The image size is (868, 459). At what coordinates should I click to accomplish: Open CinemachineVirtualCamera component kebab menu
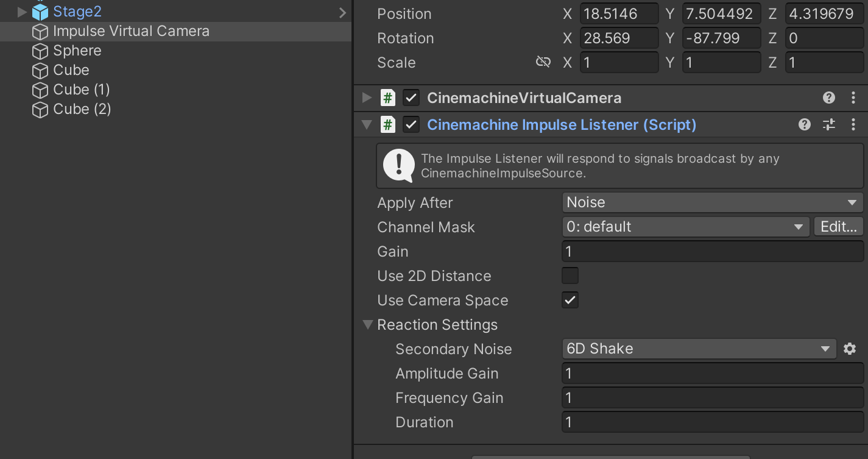853,98
